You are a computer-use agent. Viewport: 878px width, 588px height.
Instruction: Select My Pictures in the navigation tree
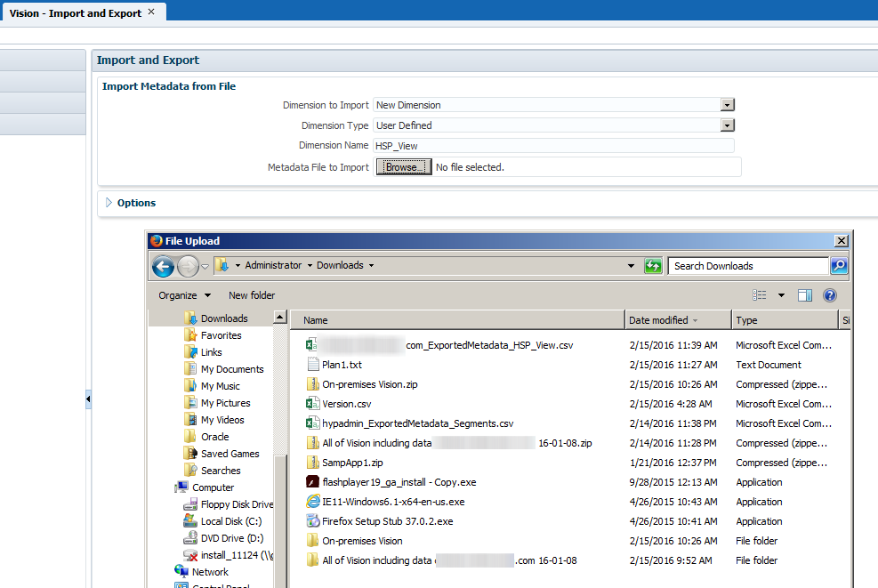tap(225, 403)
